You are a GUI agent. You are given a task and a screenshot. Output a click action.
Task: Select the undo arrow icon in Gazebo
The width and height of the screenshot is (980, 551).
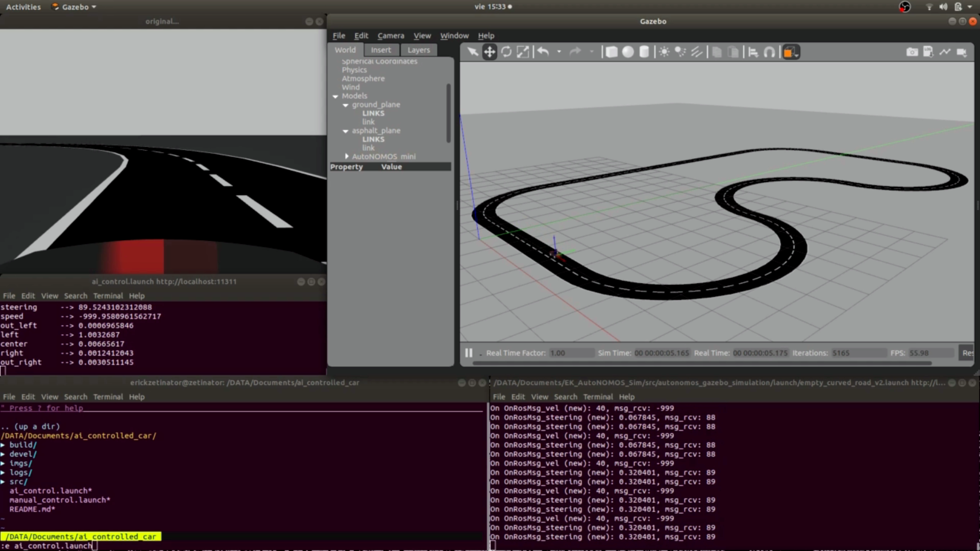(543, 52)
